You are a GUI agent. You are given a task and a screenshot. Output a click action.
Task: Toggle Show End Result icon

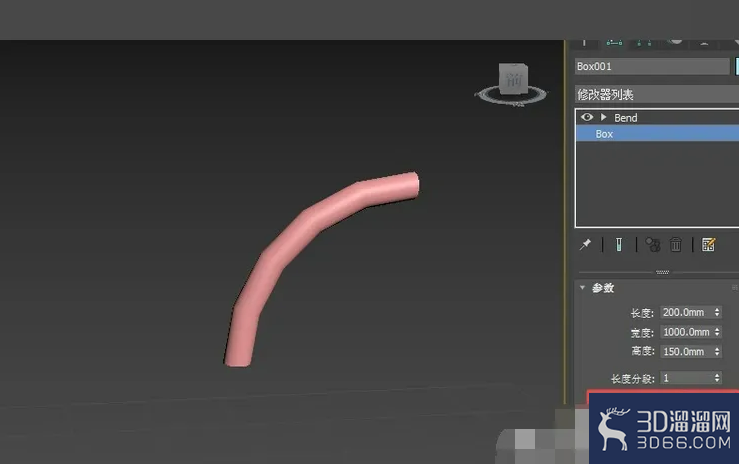click(x=619, y=244)
